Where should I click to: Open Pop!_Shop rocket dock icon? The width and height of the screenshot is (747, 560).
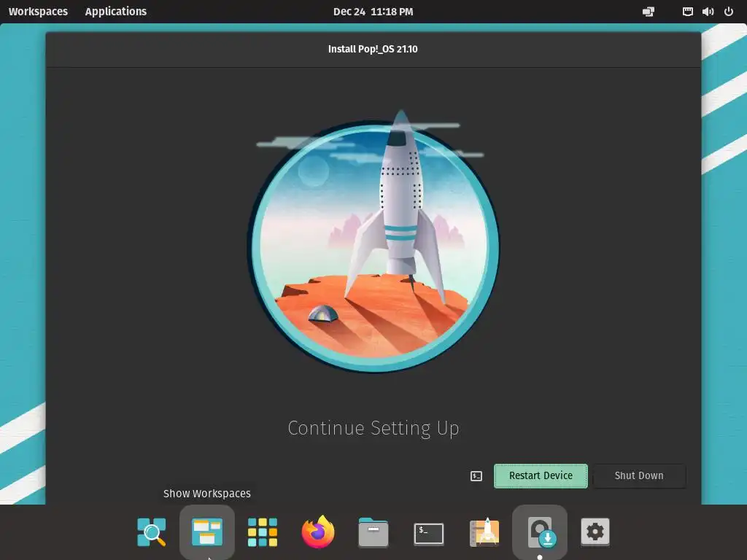[x=484, y=532]
